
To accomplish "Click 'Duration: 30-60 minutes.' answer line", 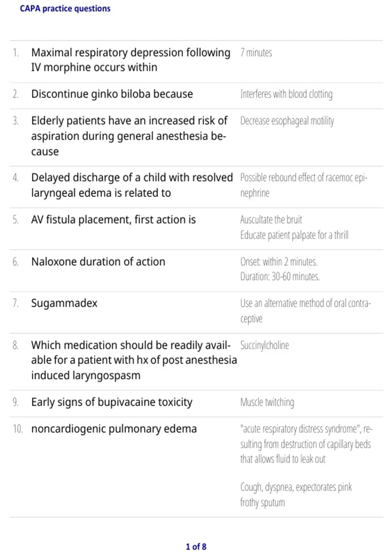I will (280, 277).
